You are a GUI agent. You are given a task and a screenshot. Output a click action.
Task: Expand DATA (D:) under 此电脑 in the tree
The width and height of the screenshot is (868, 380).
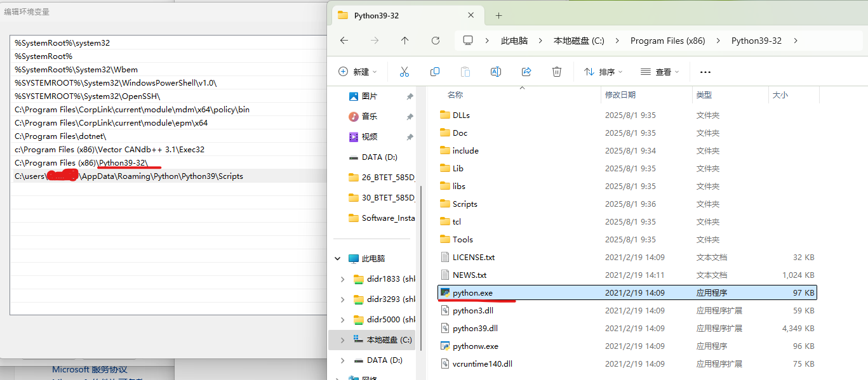pyautogui.click(x=343, y=360)
